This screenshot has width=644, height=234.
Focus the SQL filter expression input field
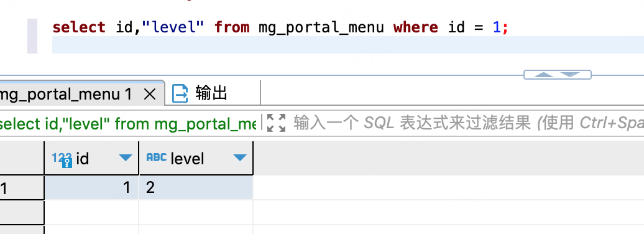coord(468,123)
